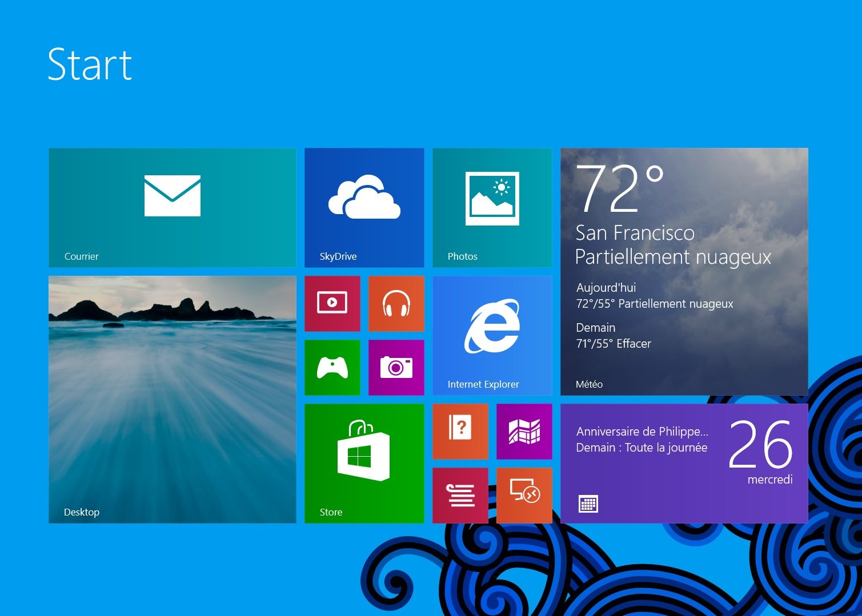Launch SkyDrive
862x616 pixels.
(x=364, y=207)
